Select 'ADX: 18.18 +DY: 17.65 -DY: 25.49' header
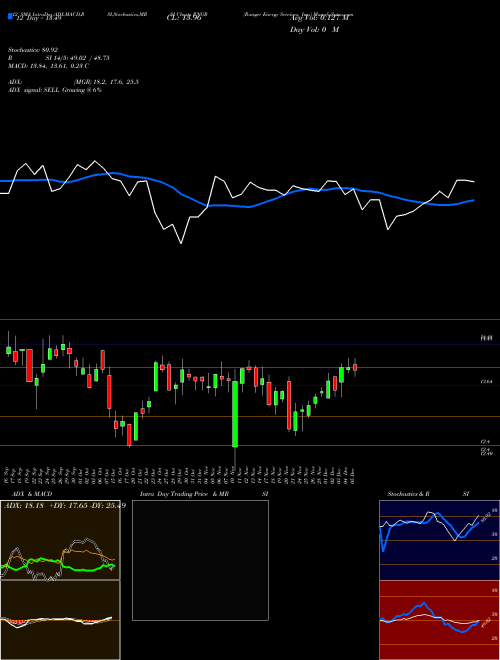 pyautogui.click(x=64, y=505)
